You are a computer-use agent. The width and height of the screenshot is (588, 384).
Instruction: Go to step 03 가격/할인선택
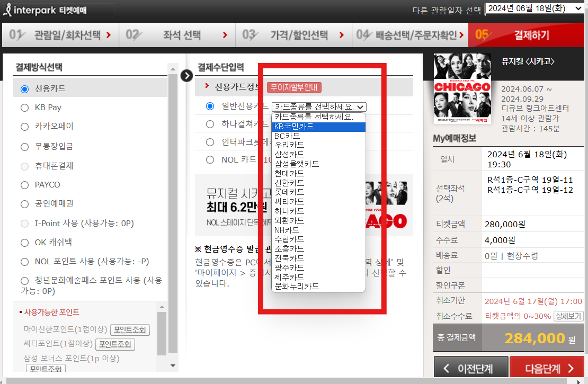point(293,35)
